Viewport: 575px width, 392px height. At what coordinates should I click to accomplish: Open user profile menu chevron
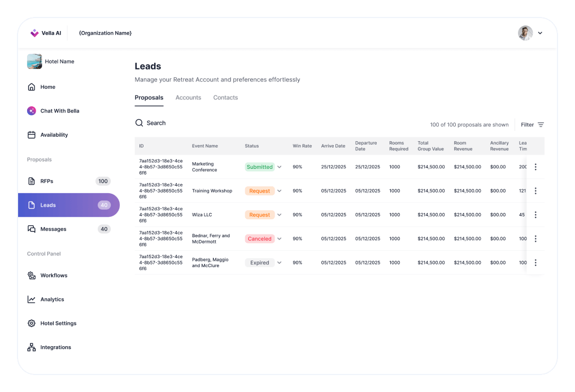point(540,33)
